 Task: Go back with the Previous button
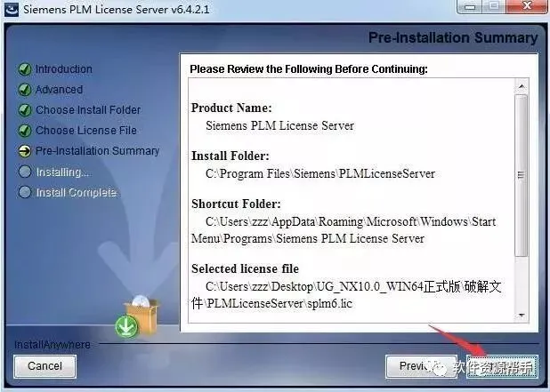pyautogui.click(x=419, y=366)
